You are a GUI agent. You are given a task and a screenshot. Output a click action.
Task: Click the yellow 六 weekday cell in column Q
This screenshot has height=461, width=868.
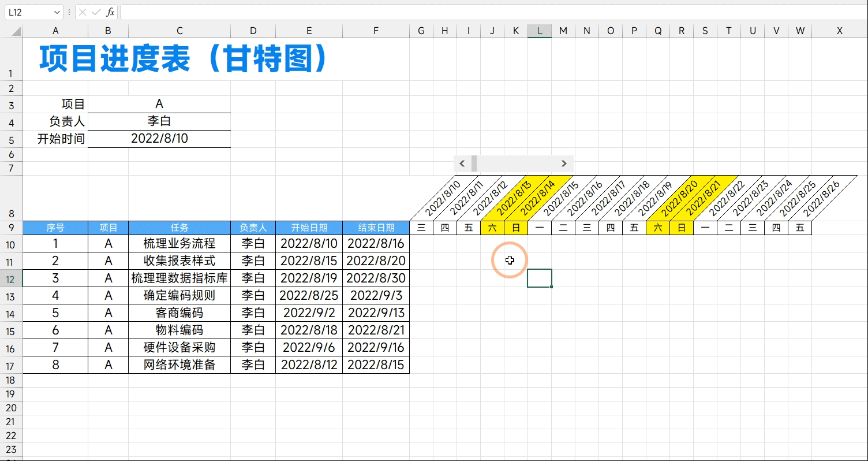click(658, 228)
